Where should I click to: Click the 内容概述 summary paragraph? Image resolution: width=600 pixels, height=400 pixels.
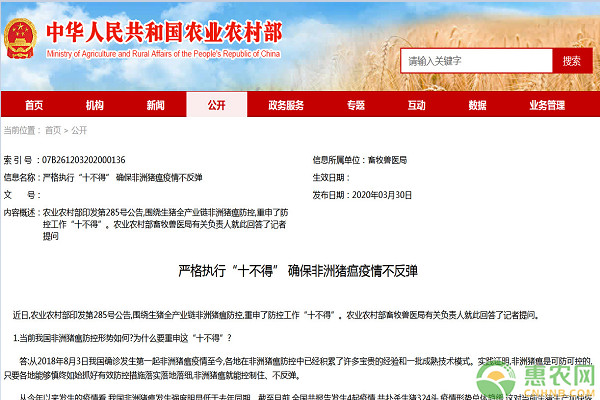tap(165, 224)
